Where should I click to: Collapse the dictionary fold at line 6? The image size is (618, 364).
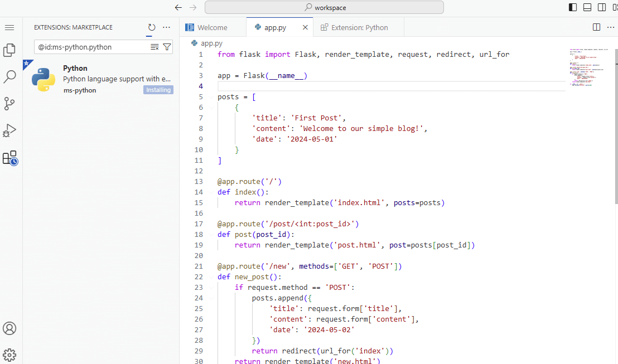click(x=211, y=108)
